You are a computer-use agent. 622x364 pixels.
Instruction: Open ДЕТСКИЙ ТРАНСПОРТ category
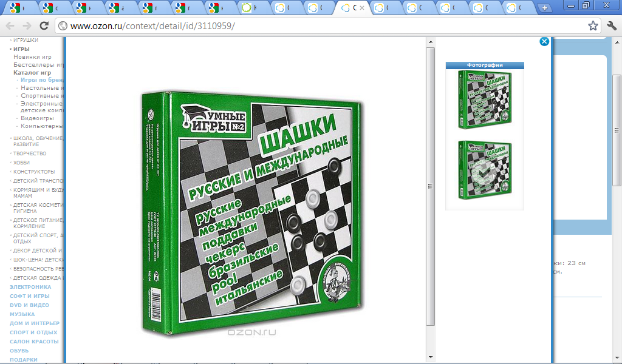point(38,181)
